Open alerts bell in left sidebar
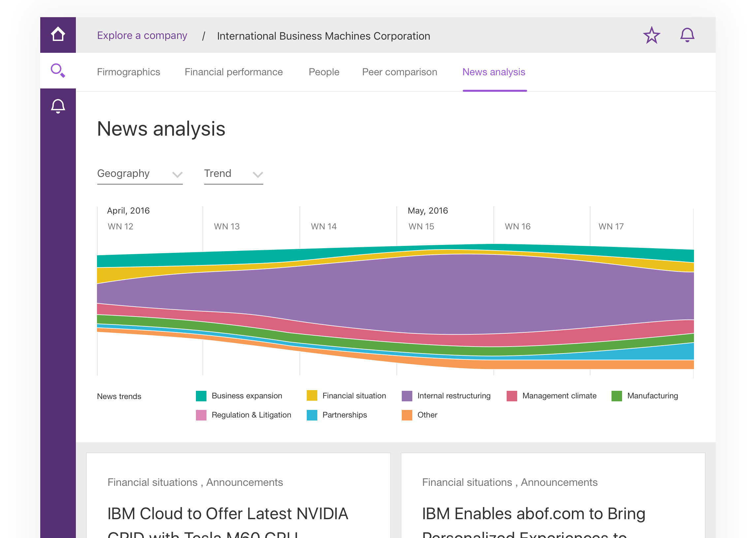 (58, 106)
